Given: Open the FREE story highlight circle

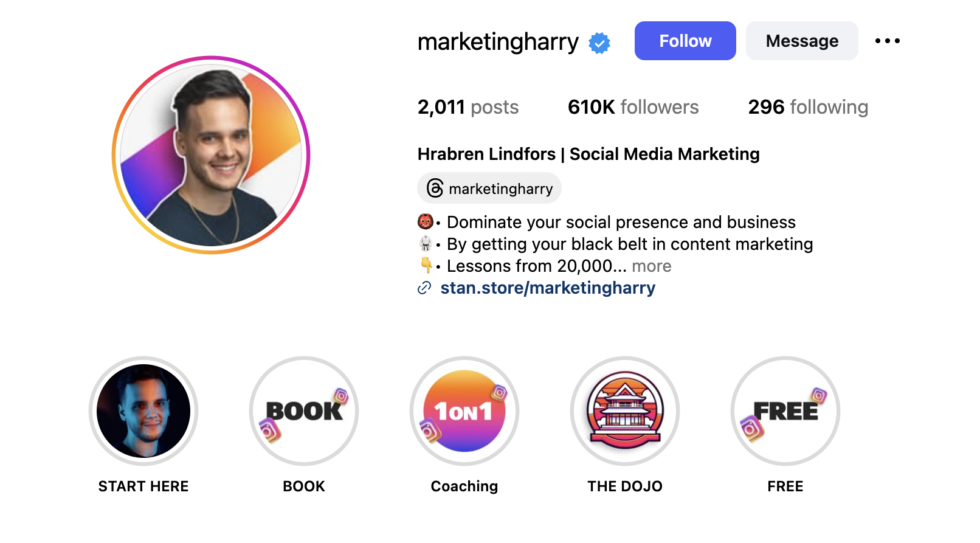Looking at the screenshot, I should [785, 411].
